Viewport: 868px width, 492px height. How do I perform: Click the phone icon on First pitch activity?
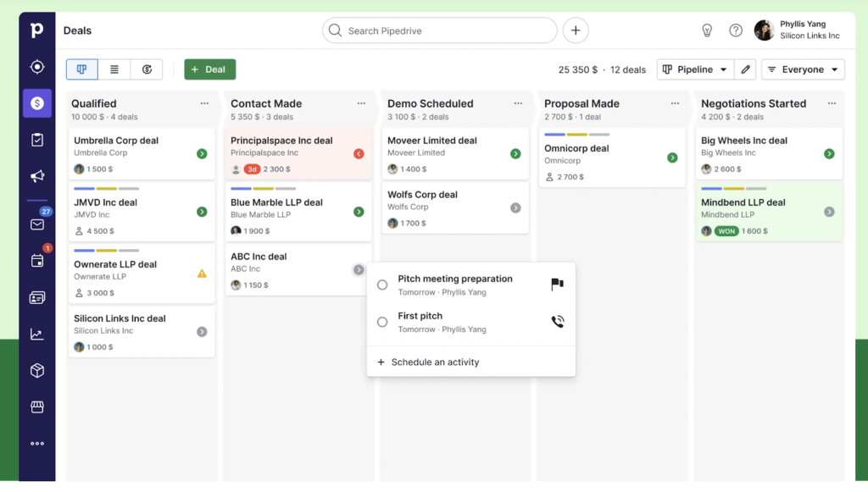click(558, 321)
